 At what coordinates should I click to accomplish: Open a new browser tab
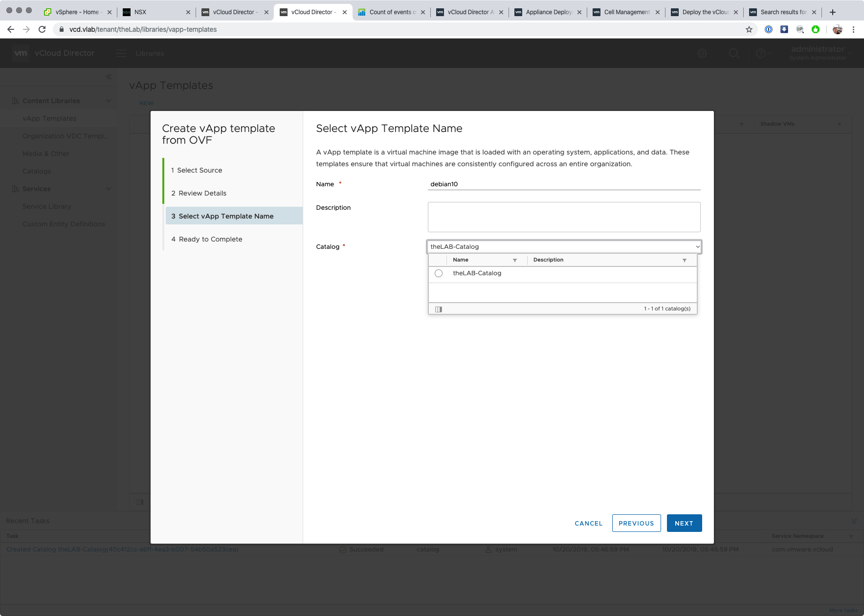point(833,12)
